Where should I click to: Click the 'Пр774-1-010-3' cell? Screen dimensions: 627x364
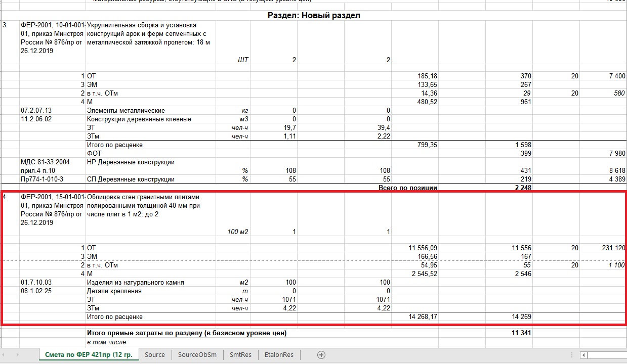click(41, 179)
